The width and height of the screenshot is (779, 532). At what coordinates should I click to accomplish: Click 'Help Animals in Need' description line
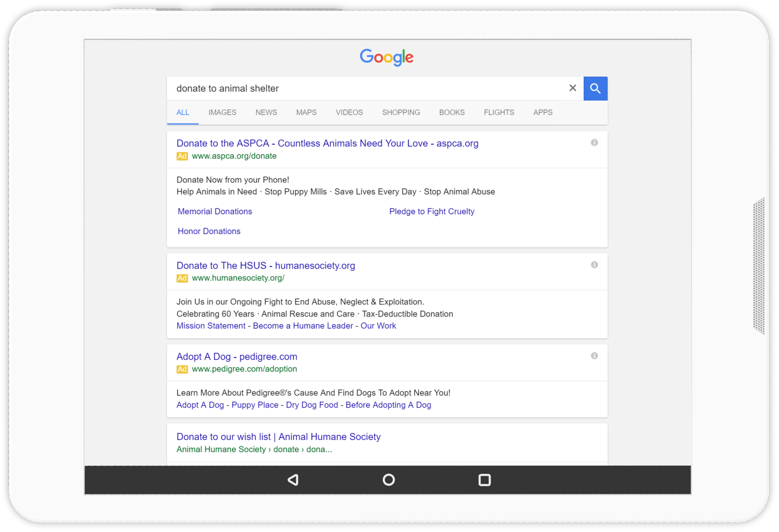click(336, 192)
